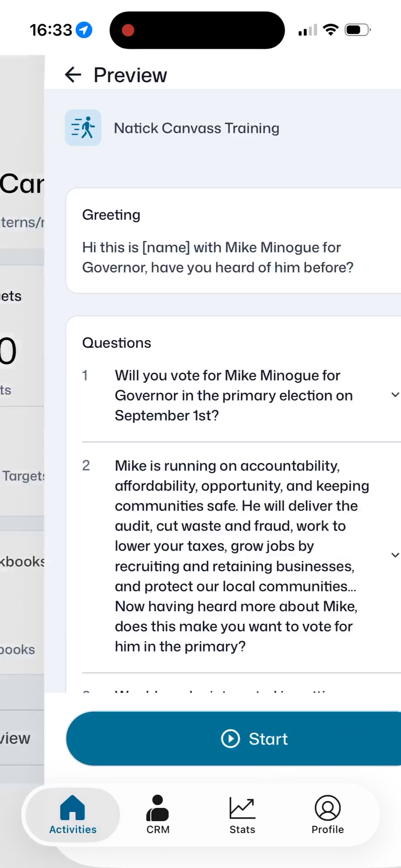Tap the Natick Canvass Training walker icon
The height and width of the screenshot is (868, 401).
(x=83, y=127)
